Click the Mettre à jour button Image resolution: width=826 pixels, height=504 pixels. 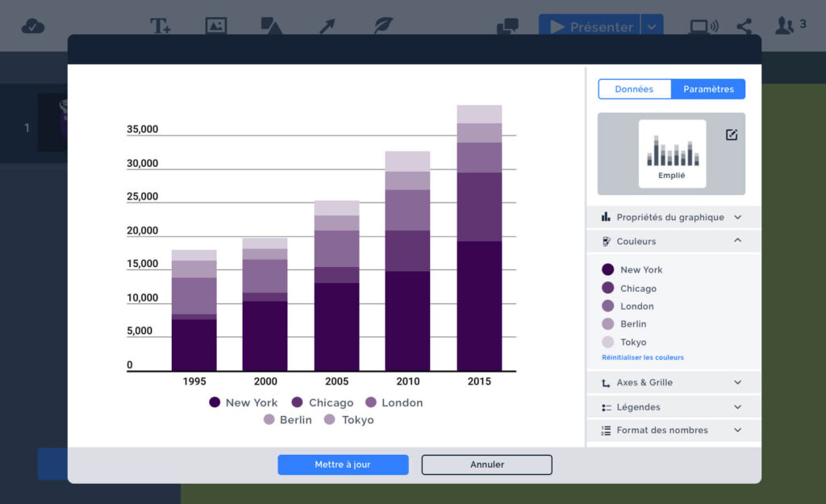click(x=343, y=464)
